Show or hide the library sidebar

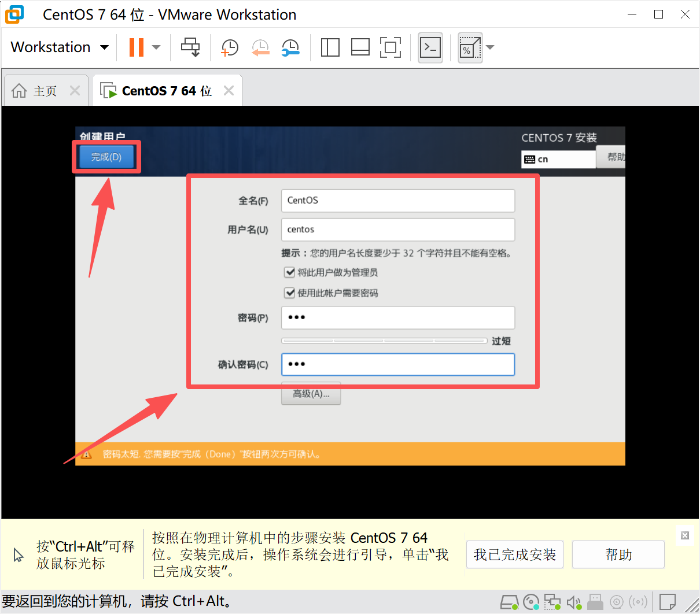click(330, 47)
